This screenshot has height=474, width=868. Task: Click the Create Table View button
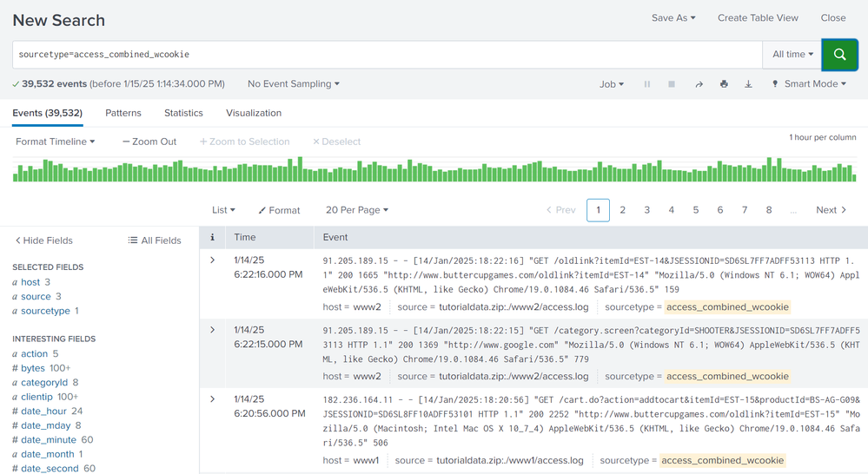click(758, 17)
